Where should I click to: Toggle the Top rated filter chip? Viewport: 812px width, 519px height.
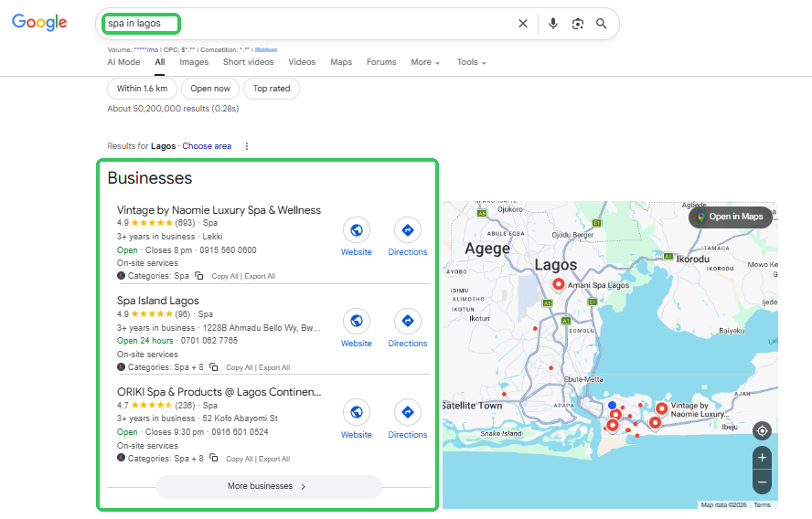pyautogui.click(x=272, y=89)
